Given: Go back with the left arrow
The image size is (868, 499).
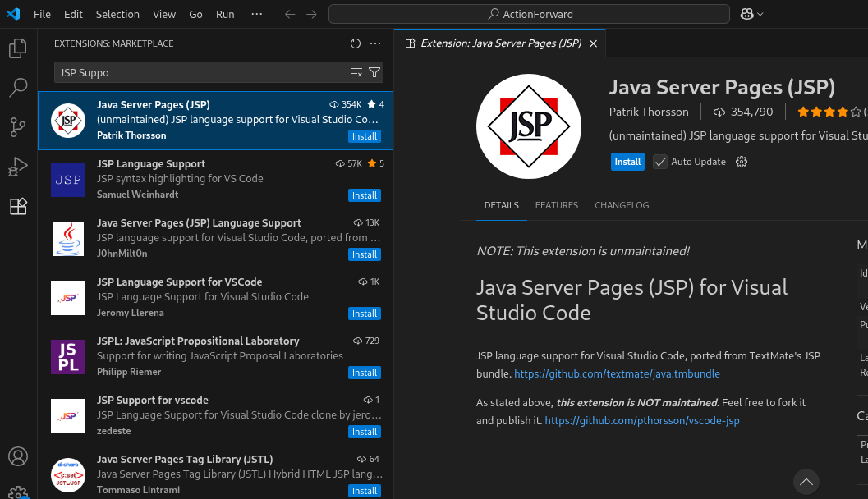Looking at the screenshot, I should 290,15.
